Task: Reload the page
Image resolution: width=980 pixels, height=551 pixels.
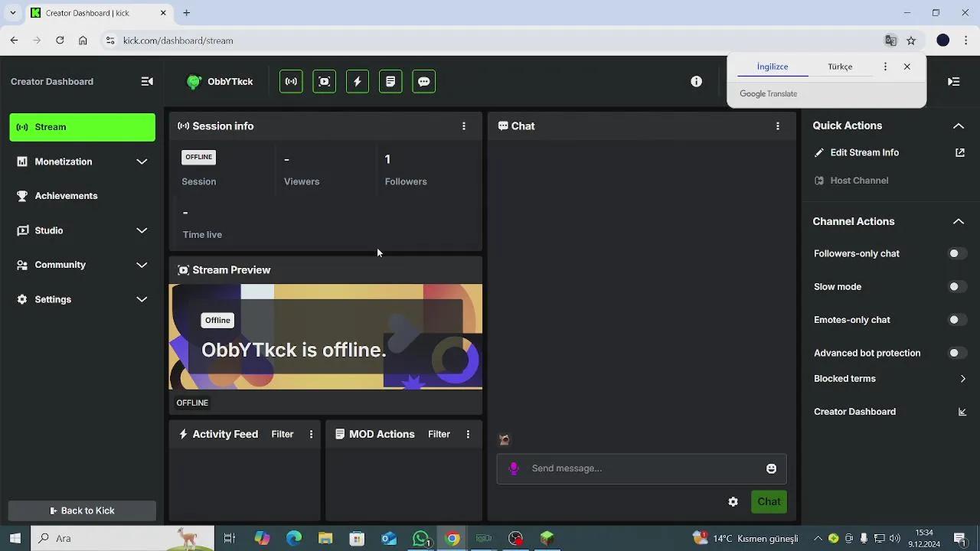Action: pyautogui.click(x=60, y=41)
